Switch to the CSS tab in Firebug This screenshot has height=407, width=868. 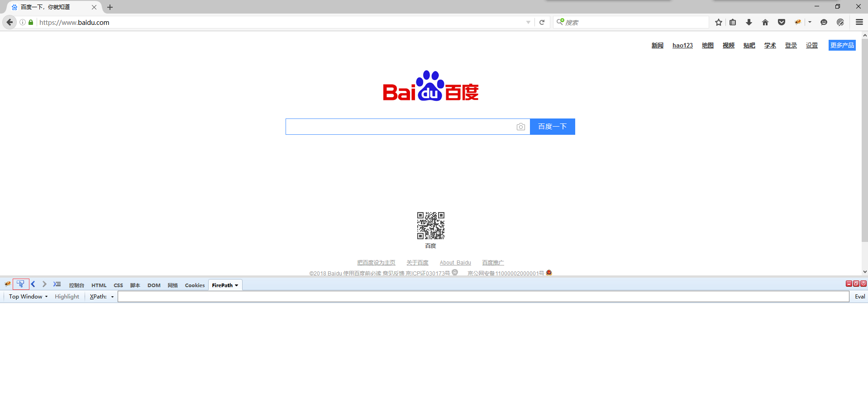(119, 285)
